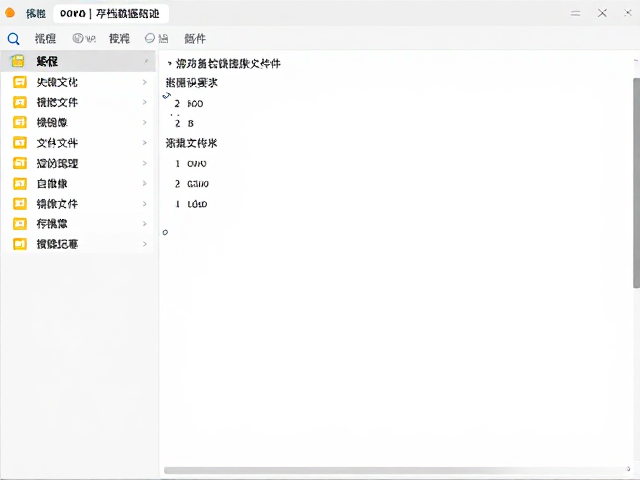Click the globe icon in the toolbar
Screen dimensions: 640x480
78,38
